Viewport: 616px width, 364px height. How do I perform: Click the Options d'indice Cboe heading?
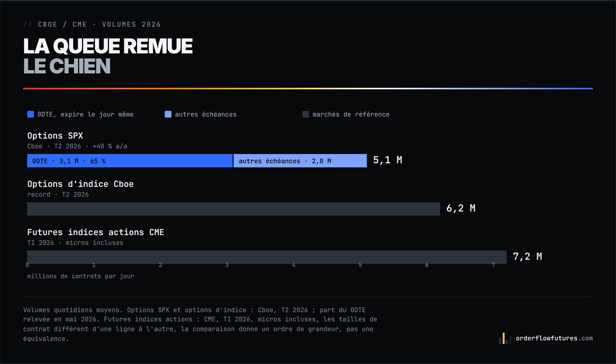(x=81, y=184)
